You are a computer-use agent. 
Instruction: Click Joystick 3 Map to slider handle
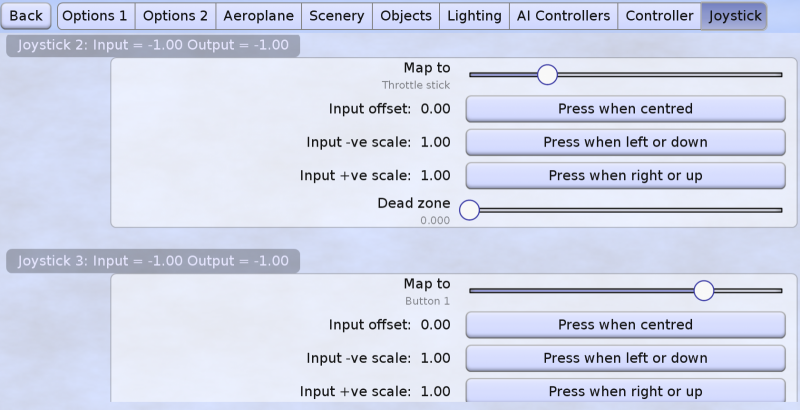[x=704, y=291]
